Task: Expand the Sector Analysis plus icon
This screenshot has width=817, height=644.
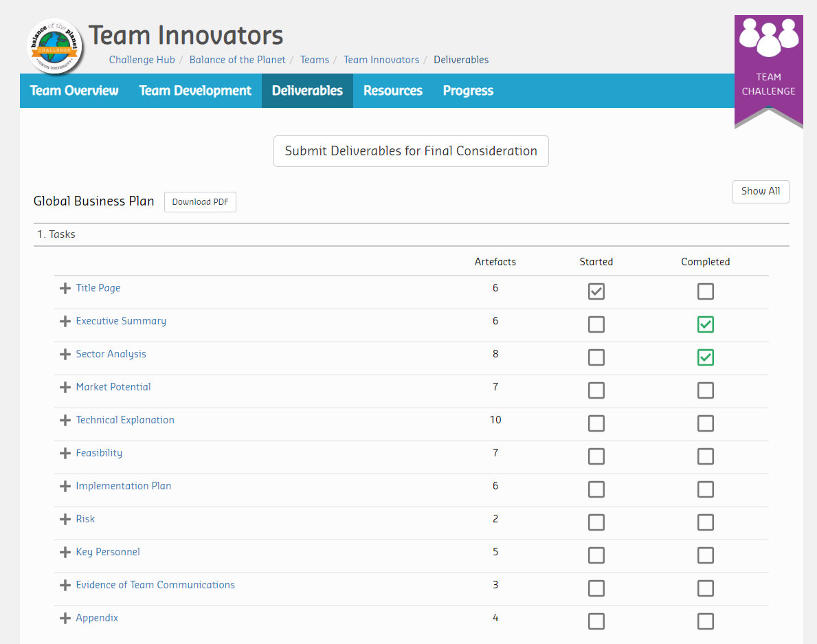Action: coord(65,355)
